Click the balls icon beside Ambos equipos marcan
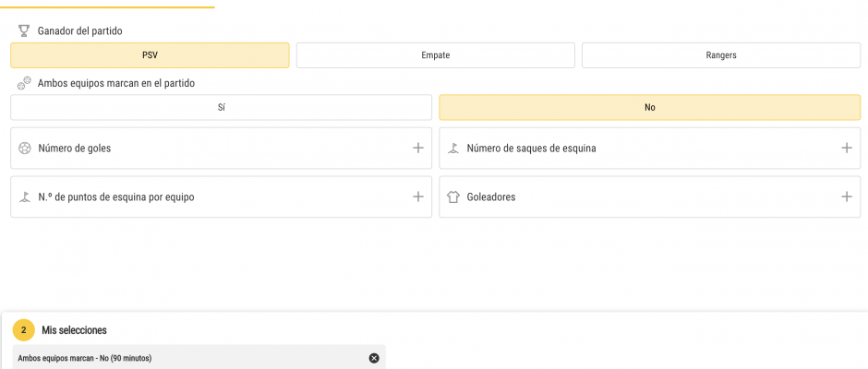Image resolution: width=868 pixels, height=369 pixels. [x=24, y=84]
